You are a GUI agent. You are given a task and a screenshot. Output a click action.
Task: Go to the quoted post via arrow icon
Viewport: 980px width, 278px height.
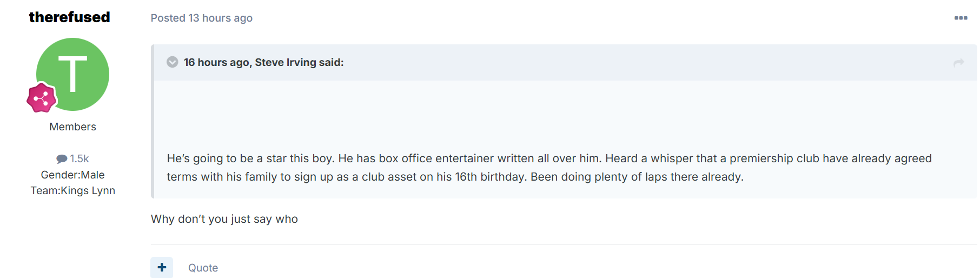pos(959,63)
